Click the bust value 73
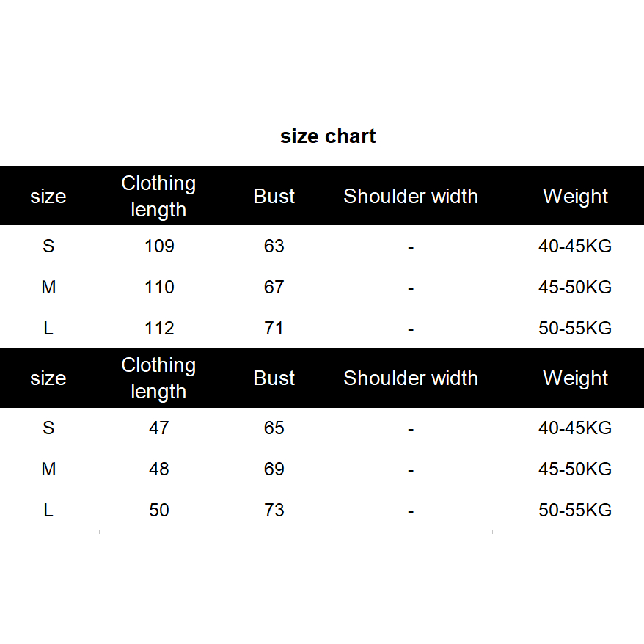The width and height of the screenshot is (644, 644). (x=274, y=510)
